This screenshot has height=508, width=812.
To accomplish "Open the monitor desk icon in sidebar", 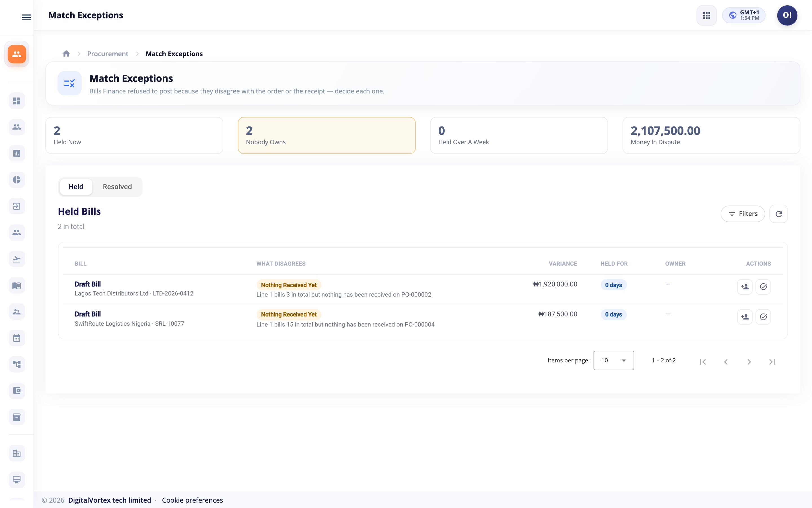I will [x=17, y=480].
